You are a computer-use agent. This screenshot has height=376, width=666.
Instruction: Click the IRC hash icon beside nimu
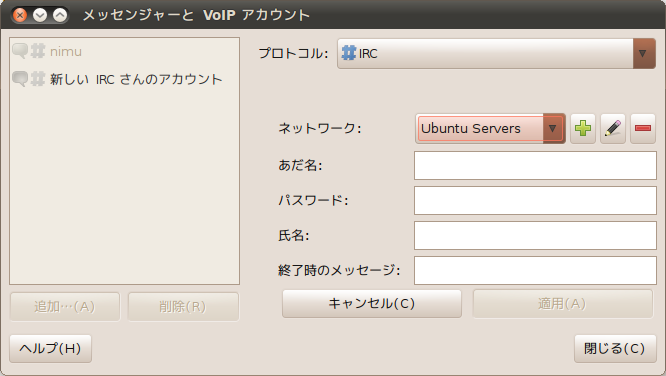(x=38, y=51)
